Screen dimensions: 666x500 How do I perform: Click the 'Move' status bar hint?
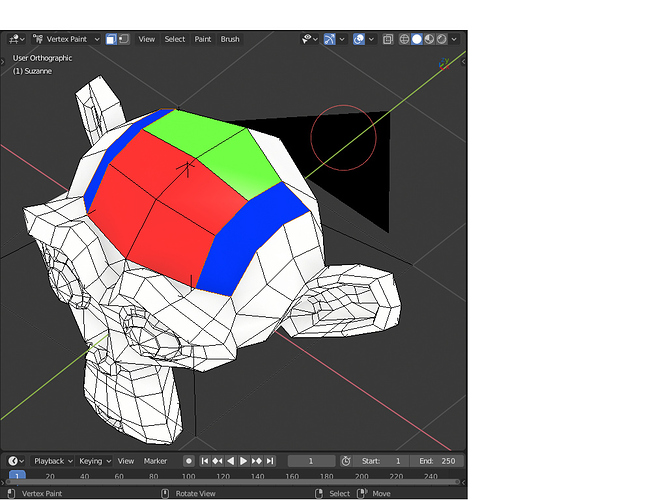[x=381, y=494]
